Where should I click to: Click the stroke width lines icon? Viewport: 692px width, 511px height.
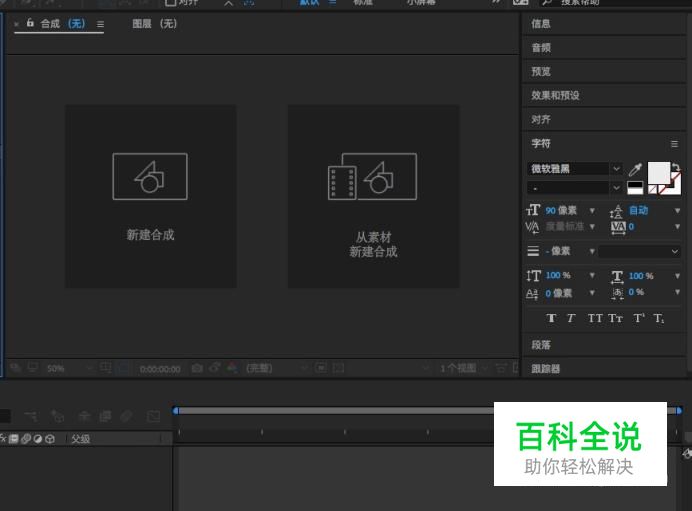click(533, 251)
